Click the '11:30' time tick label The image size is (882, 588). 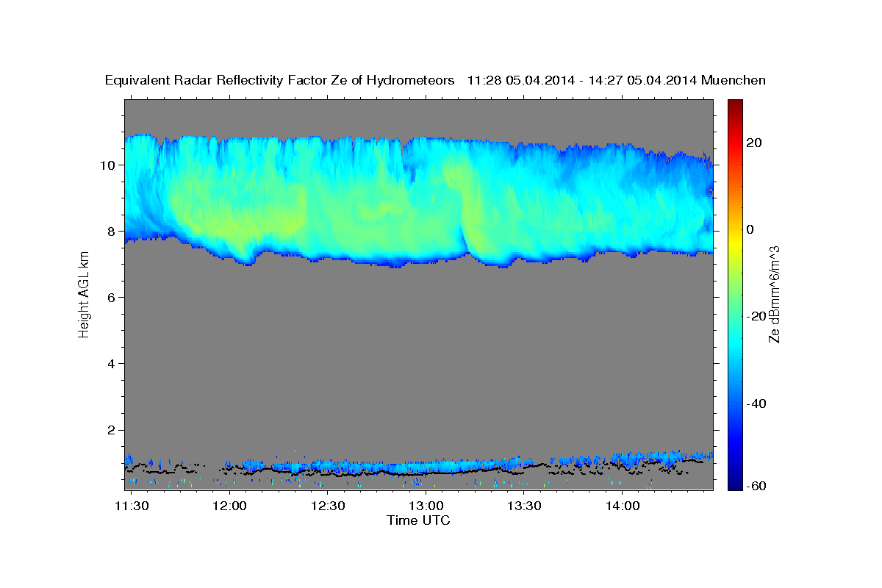132,506
